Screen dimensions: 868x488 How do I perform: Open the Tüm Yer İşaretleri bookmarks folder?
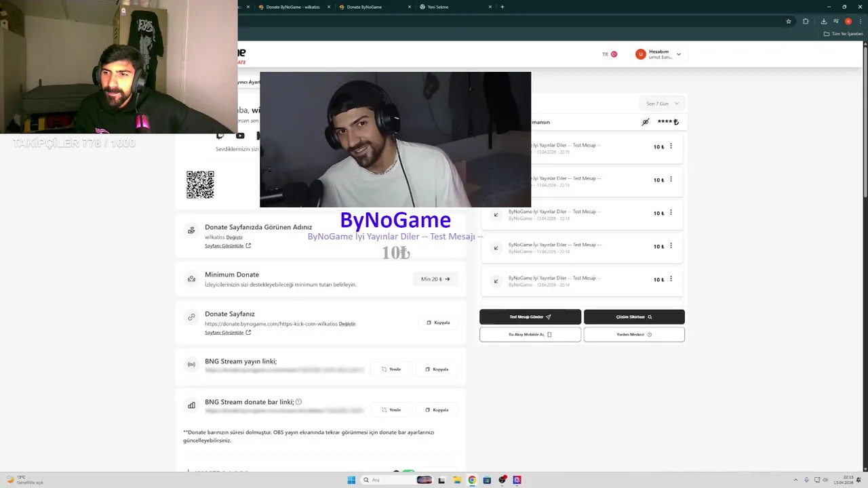coord(844,34)
